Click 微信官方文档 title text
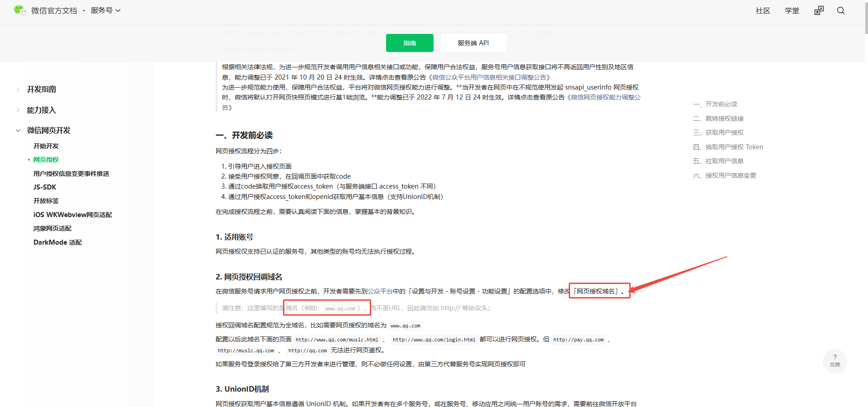The image size is (868, 407). [54, 10]
